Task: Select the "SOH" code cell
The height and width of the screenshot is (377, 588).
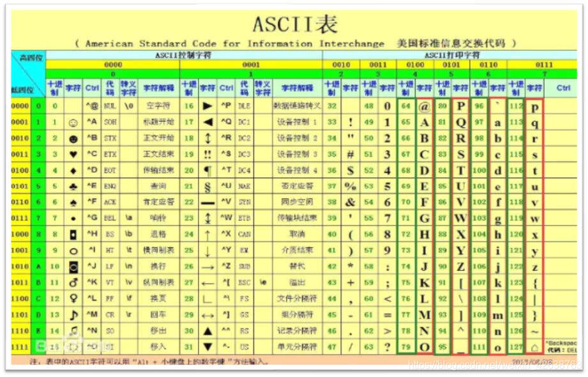Action: tap(110, 122)
